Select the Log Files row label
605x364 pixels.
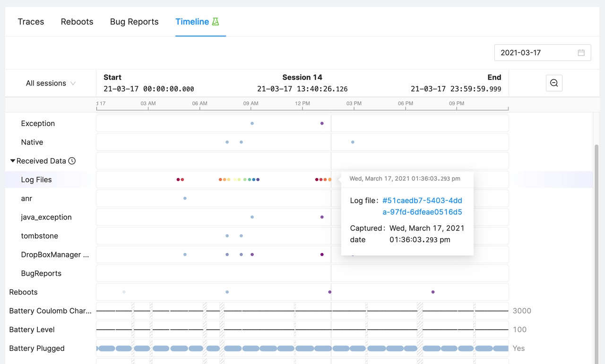36,179
